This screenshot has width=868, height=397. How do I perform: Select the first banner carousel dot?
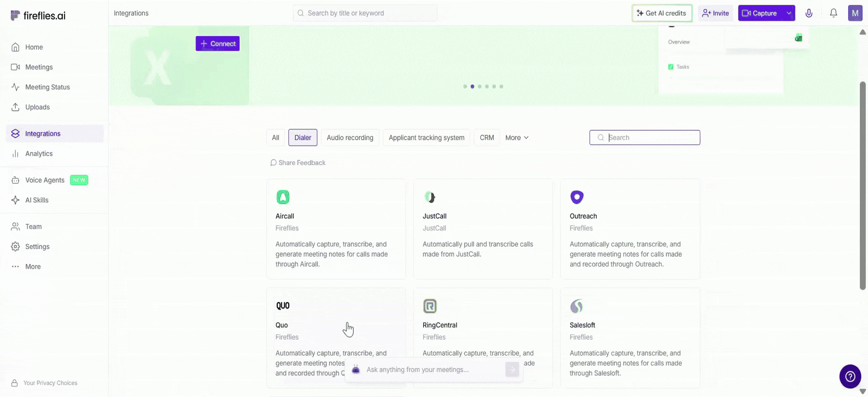[x=465, y=86]
